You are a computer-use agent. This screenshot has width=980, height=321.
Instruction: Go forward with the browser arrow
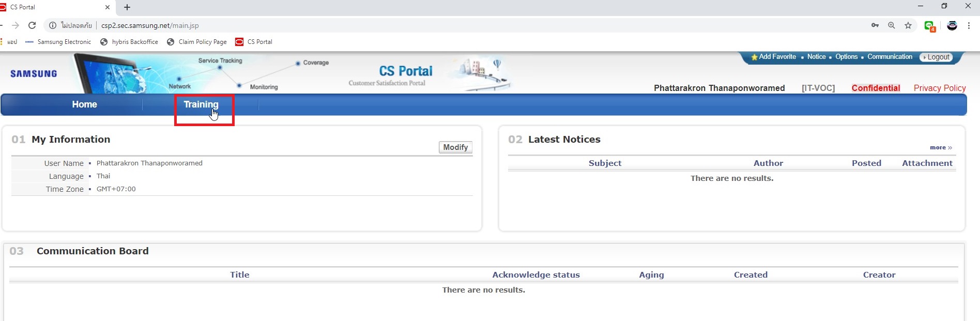16,25
